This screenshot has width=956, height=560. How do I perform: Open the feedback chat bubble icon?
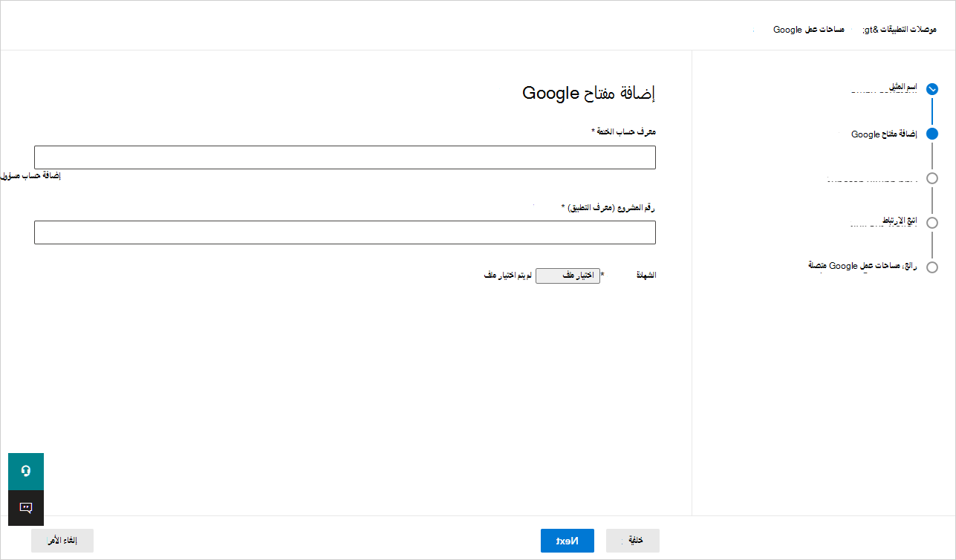coord(26,508)
